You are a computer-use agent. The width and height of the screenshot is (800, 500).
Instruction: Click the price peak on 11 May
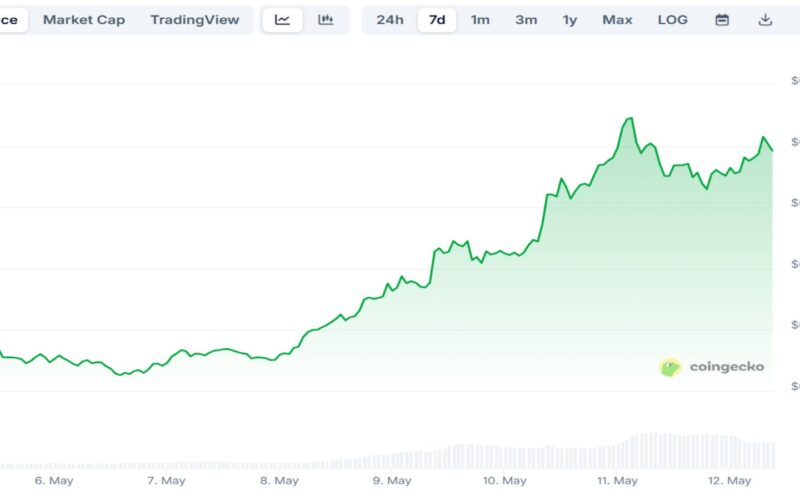tap(631, 118)
